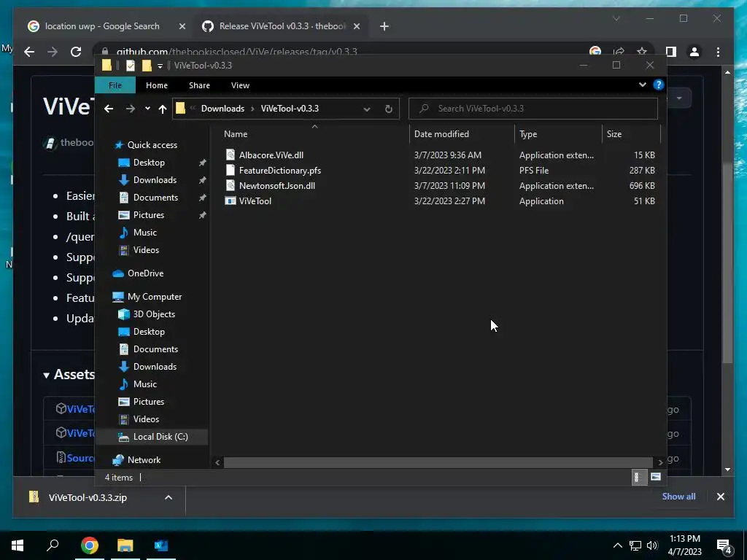The width and height of the screenshot is (747, 560).
Task: Select the Albacore.ViVe.dll file
Action: [271, 155]
